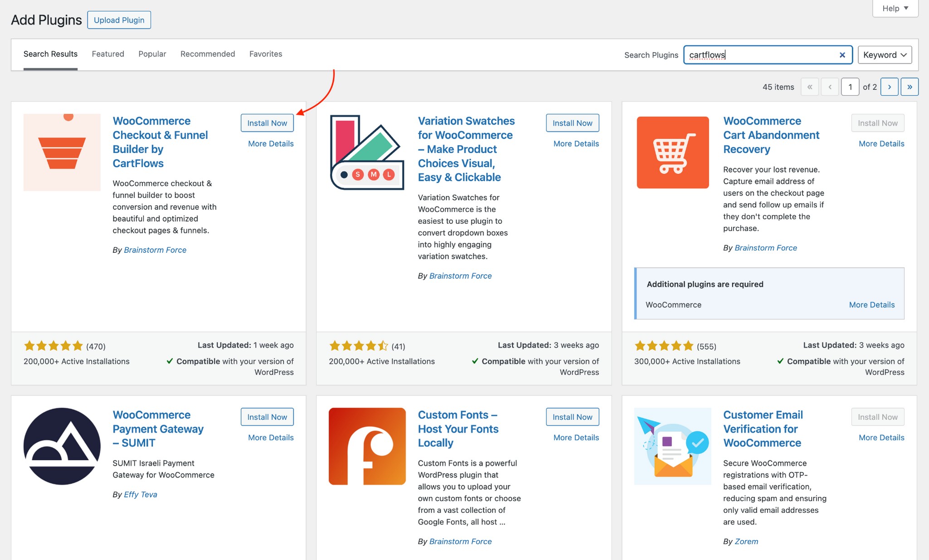Open More Details for SUMIT Payment Gateway
This screenshot has width=929, height=560.
tap(271, 438)
